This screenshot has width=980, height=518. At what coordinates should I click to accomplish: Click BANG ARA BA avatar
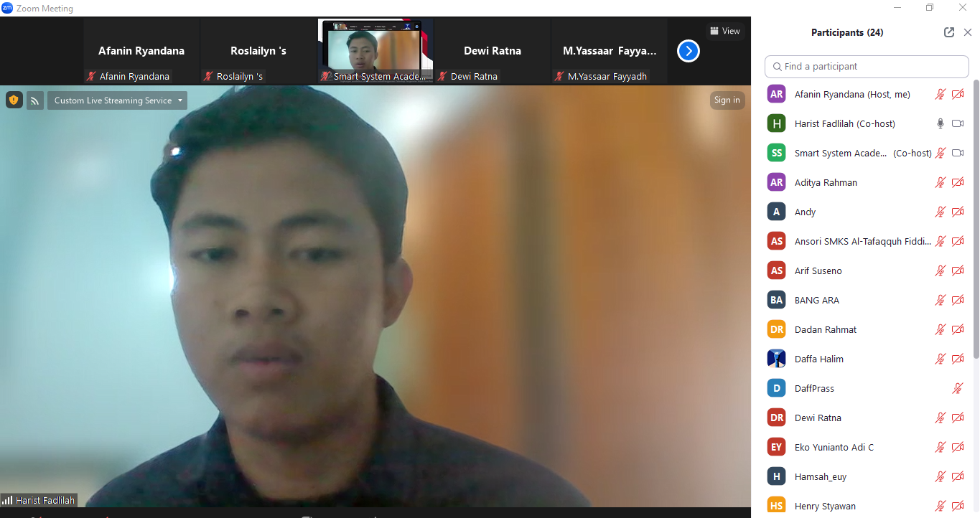point(776,300)
